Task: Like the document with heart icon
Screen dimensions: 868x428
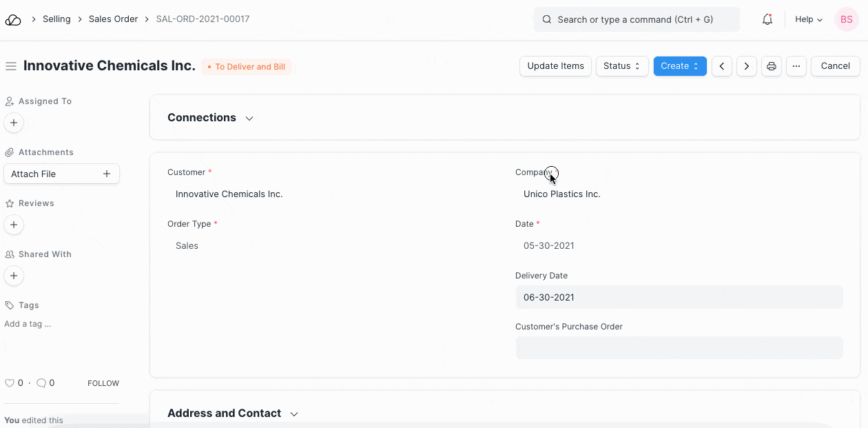Action: pyautogui.click(x=10, y=383)
